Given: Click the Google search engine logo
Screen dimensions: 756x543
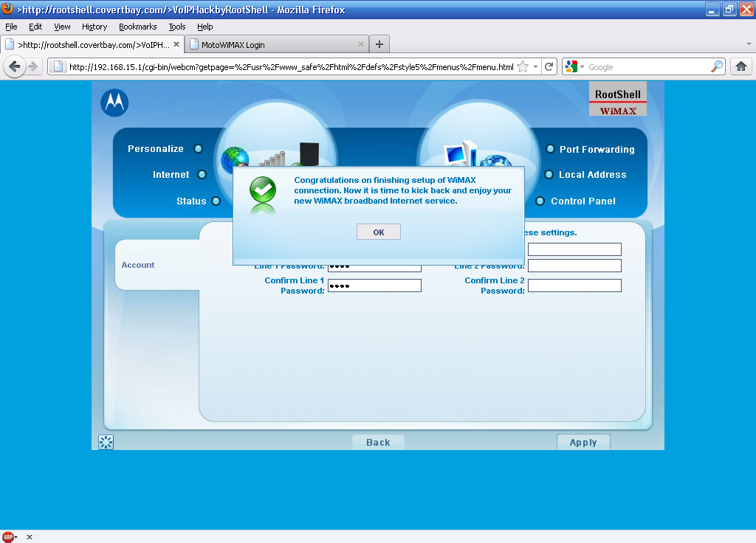Looking at the screenshot, I should pos(571,66).
